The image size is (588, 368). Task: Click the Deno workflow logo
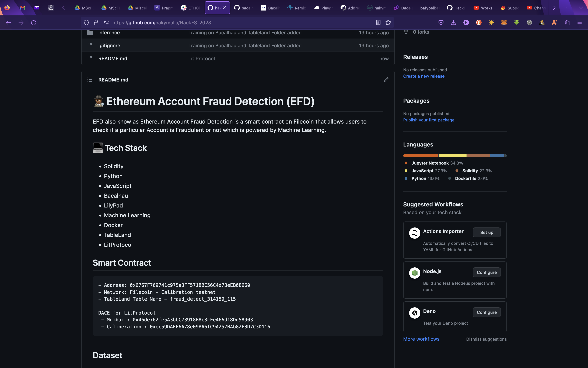pyautogui.click(x=415, y=313)
